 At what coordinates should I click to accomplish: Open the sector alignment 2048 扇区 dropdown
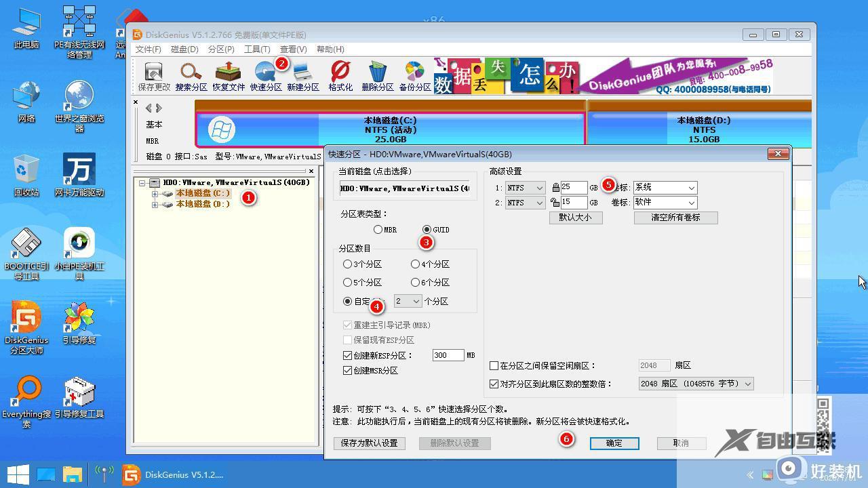(x=696, y=384)
